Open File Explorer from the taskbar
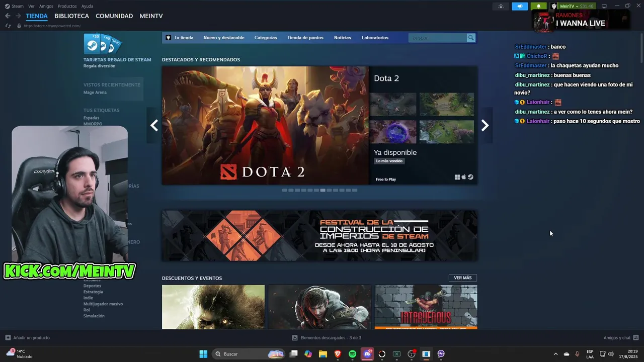Viewport: 644px width, 362px height. pyautogui.click(x=323, y=354)
